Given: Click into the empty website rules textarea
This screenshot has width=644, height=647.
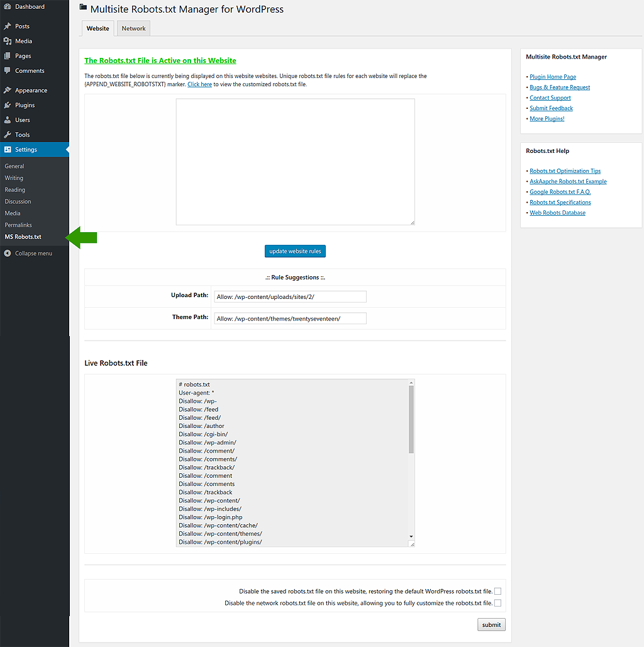Looking at the screenshot, I should [x=295, y=162].
